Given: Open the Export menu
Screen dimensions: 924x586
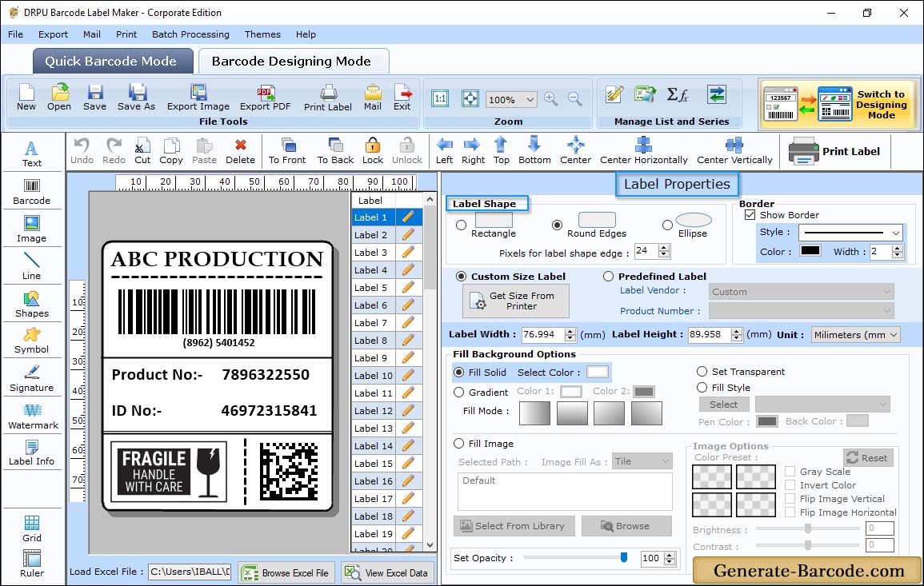Looking at the screenshot, I should click(x=53, y=34).
